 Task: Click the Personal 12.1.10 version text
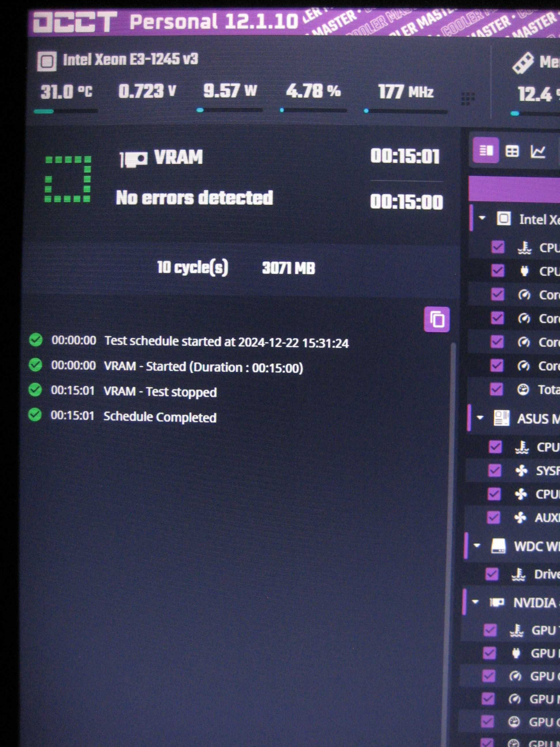click(x=214, y=21)
